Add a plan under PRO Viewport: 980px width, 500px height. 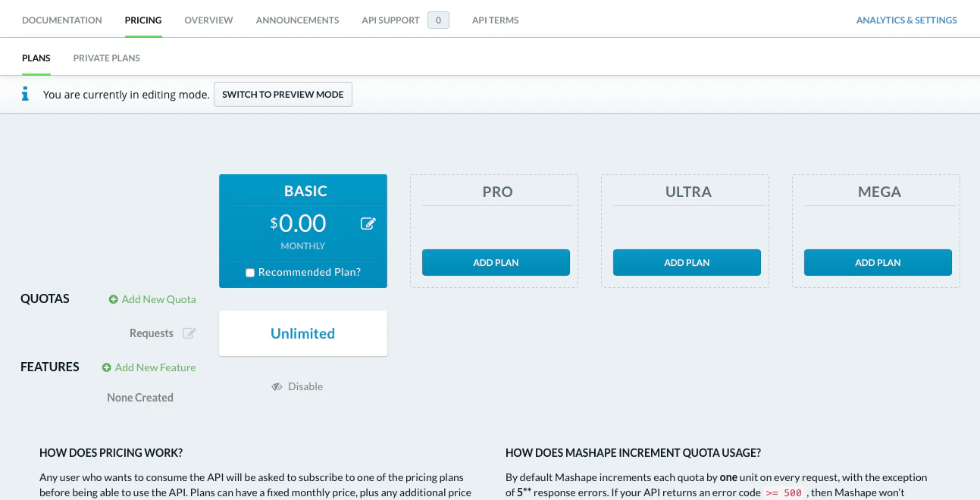496,262
